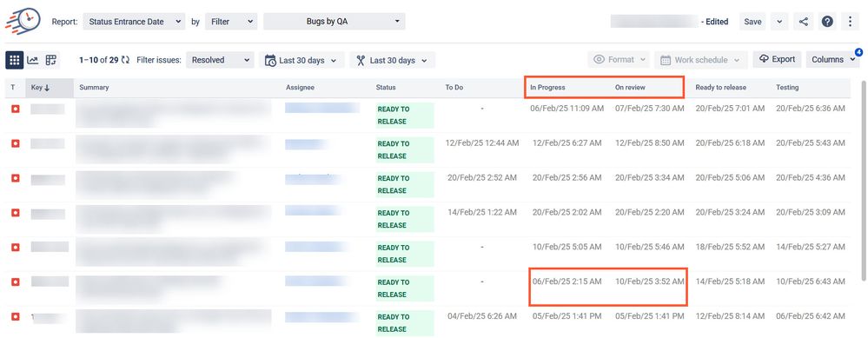Click the Status column header
Screen dimensions: 868x338
386,88
